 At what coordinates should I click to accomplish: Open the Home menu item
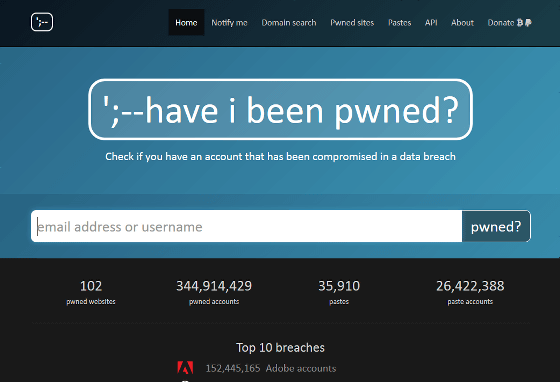point(186,22)
